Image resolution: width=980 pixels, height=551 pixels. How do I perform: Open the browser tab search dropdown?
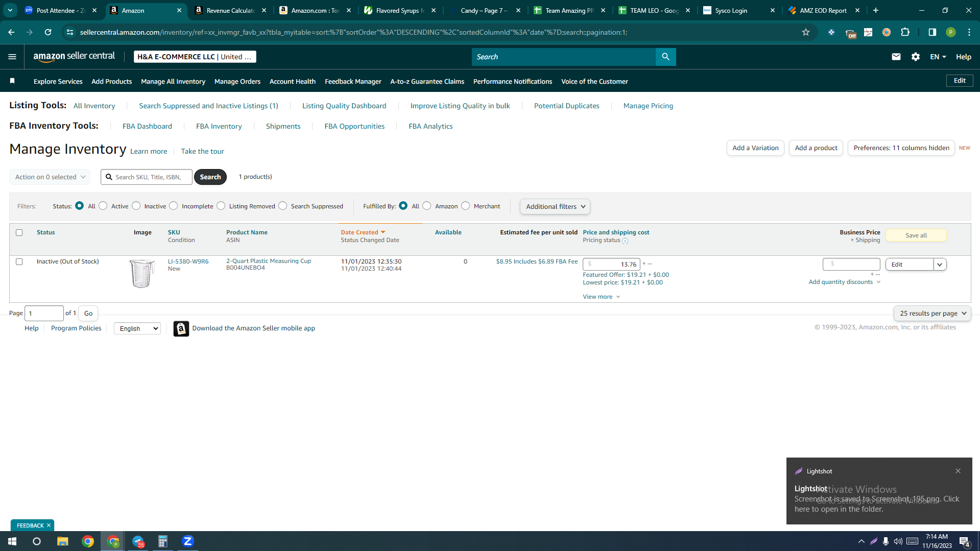coord(10,10)
